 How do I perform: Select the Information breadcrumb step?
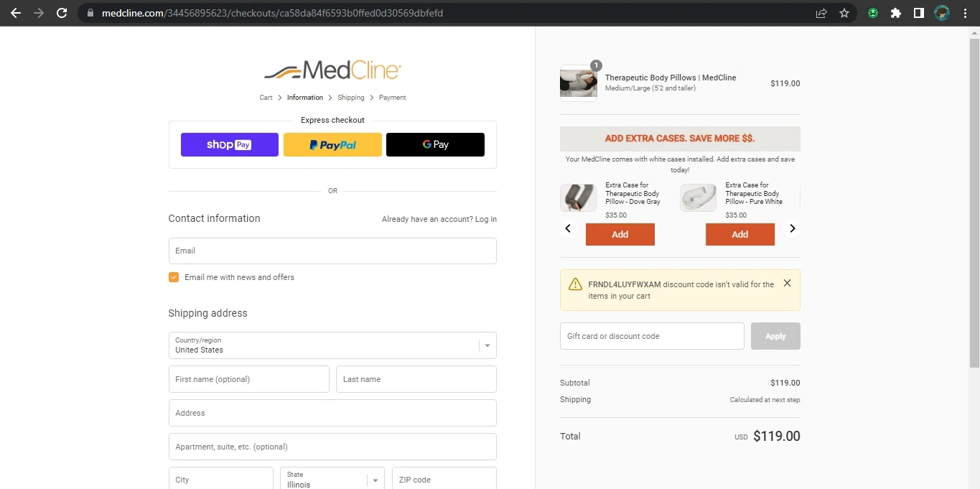point(305,98)
